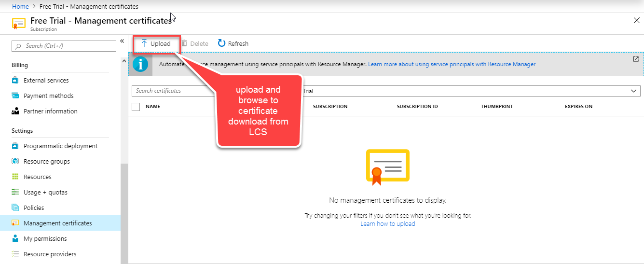Click Learn how to upload link
The height and width of the screenshot is (264, 644).
coord(388,223)
